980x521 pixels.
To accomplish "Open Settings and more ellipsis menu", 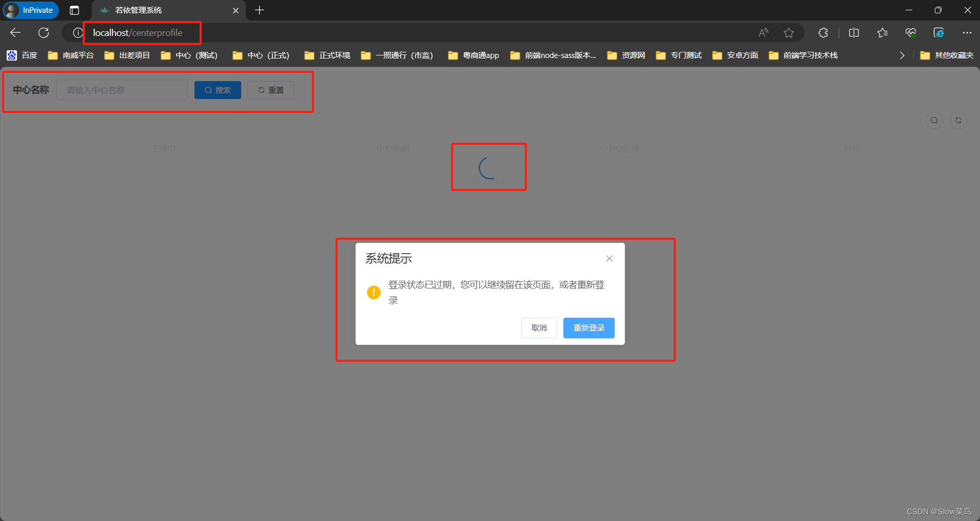I will click(967, 33).
